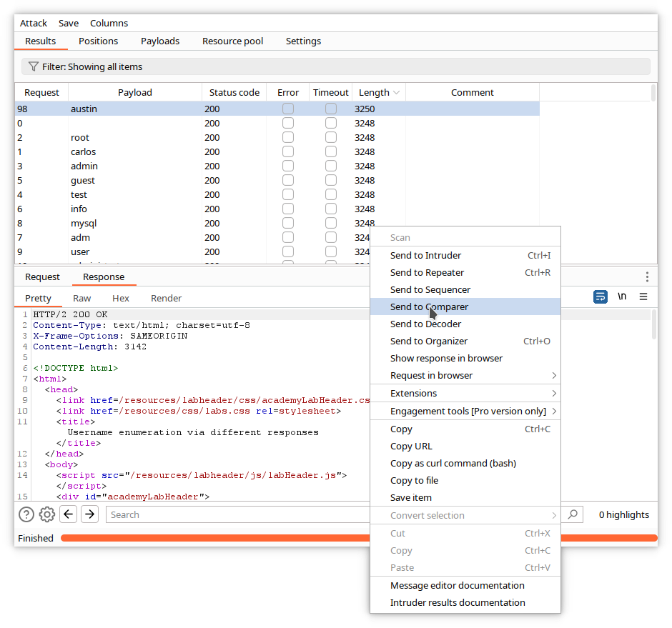Click the Search input field
672x628 pixels.
236,514
